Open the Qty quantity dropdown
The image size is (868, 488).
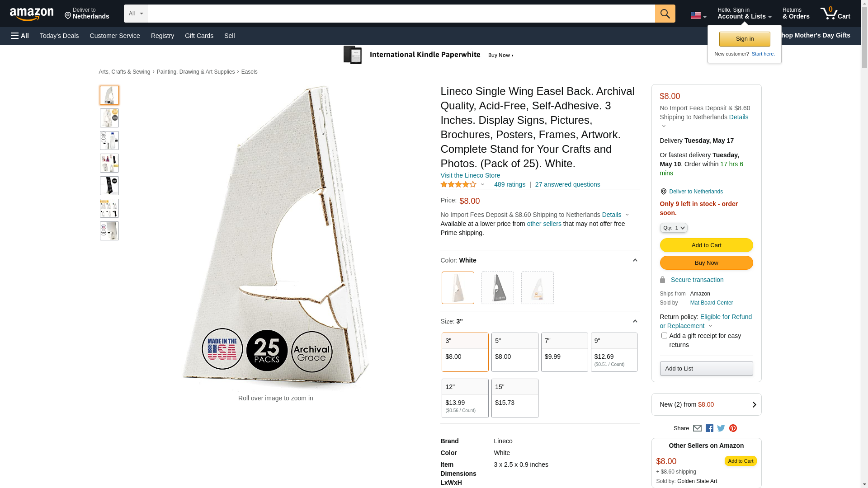click(674, 228)
